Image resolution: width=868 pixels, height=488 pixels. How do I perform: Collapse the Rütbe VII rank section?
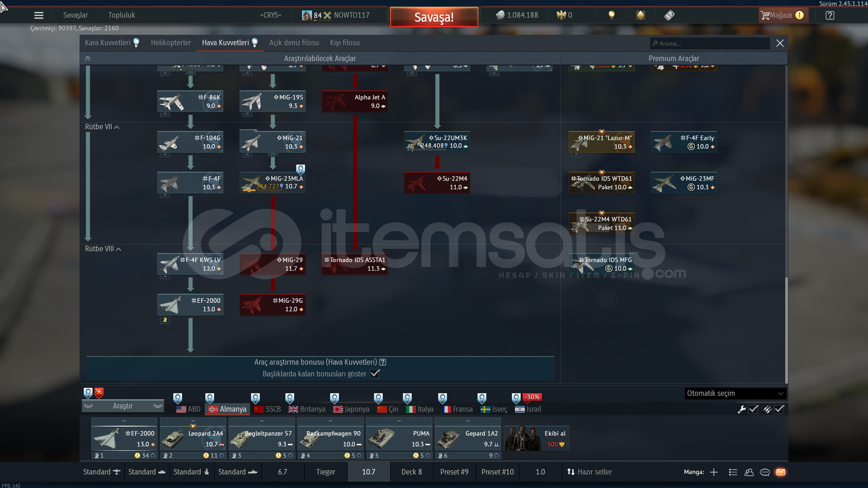click(x=117, y=127)
